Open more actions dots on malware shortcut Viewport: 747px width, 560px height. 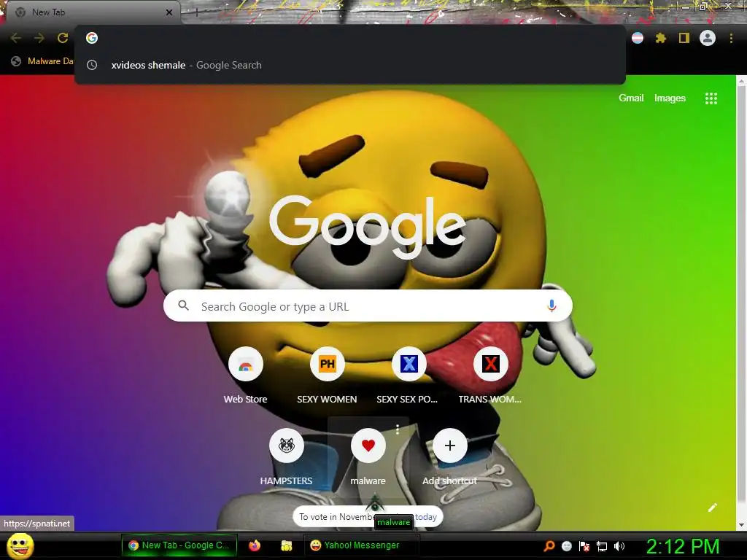[x=398, y=429]
